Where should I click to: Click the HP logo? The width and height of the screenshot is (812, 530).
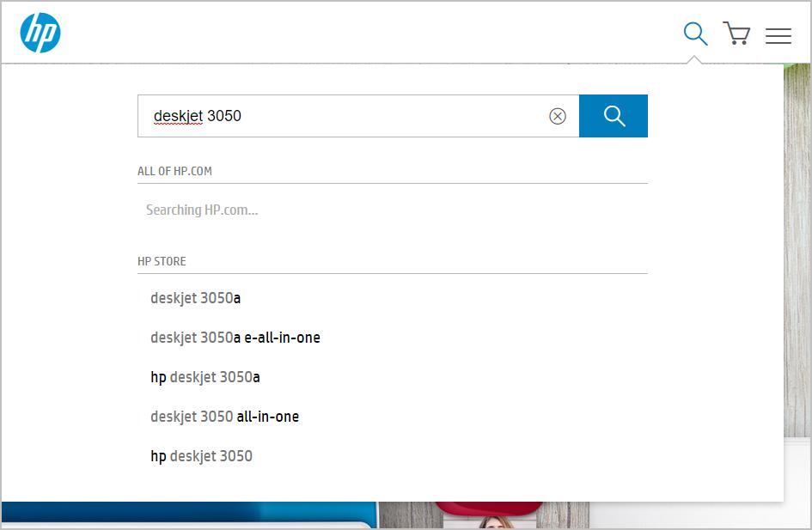[x=40, y=33]
